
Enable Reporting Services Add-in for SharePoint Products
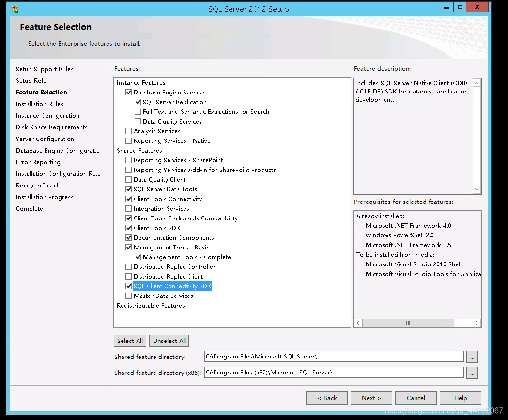tap(129, 170)
